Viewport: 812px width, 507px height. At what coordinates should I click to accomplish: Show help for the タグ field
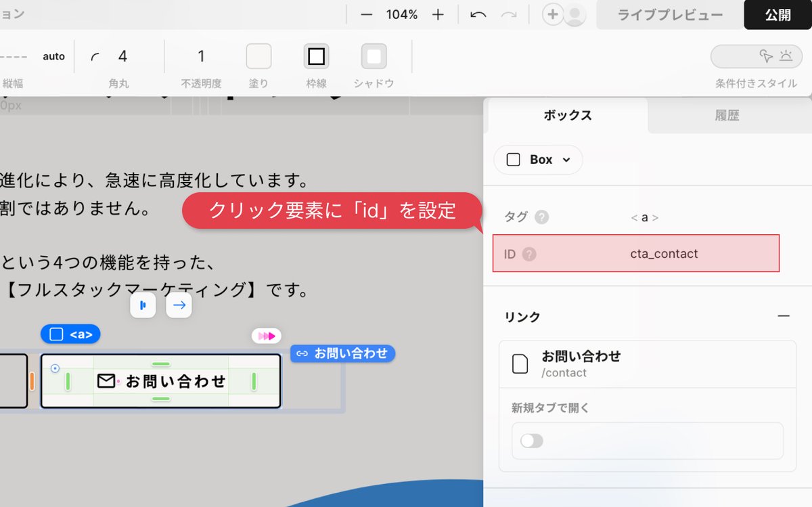point(541,217)
